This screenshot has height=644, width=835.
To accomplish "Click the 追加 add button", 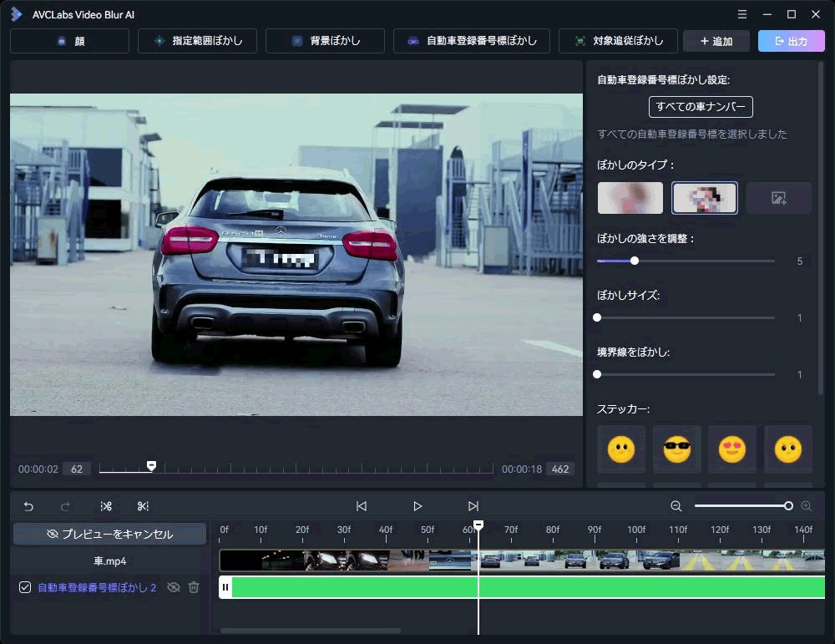I will [716, 41].
